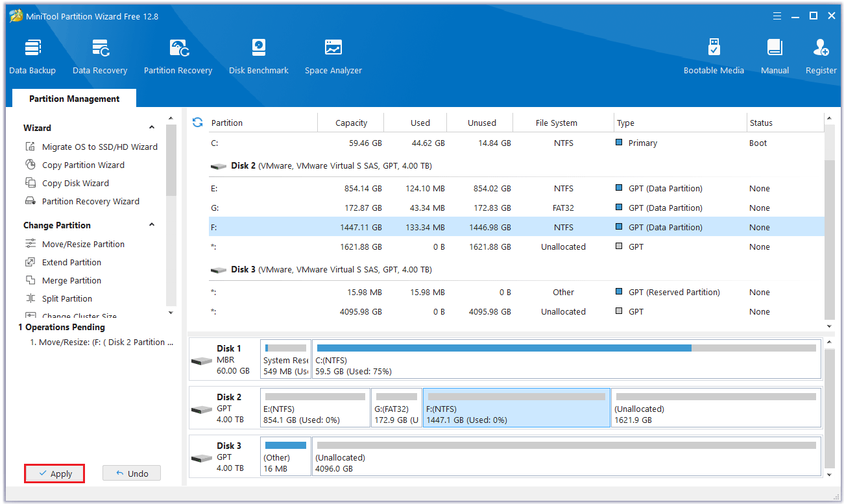Click Migrate OS to SSD/HD Wizard icon
The width and height of the screenshot is (844, 504).
click(30, 147)
